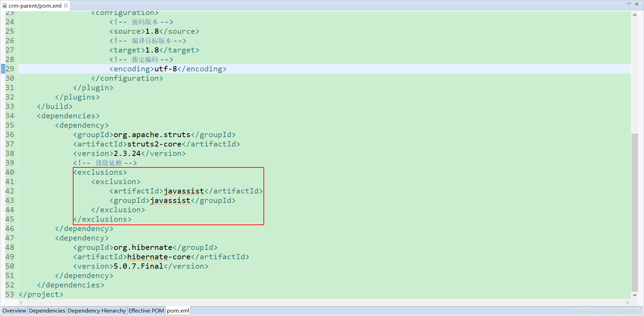This screenshot has width=644, height=316.
Task: Click the comment on line 24
Action: (x=141, y=22)
